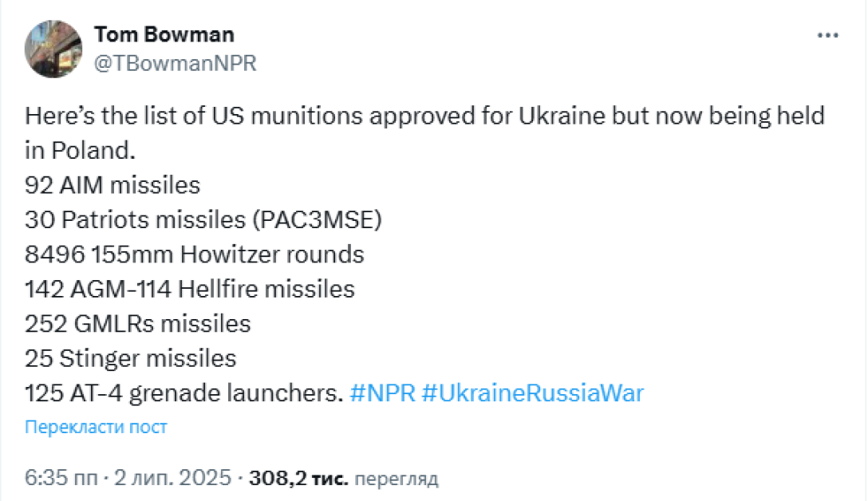This screenshot has height=501, width=868.
Task: Click the 308,2 тис. view count
Action: tap(298, 479)
